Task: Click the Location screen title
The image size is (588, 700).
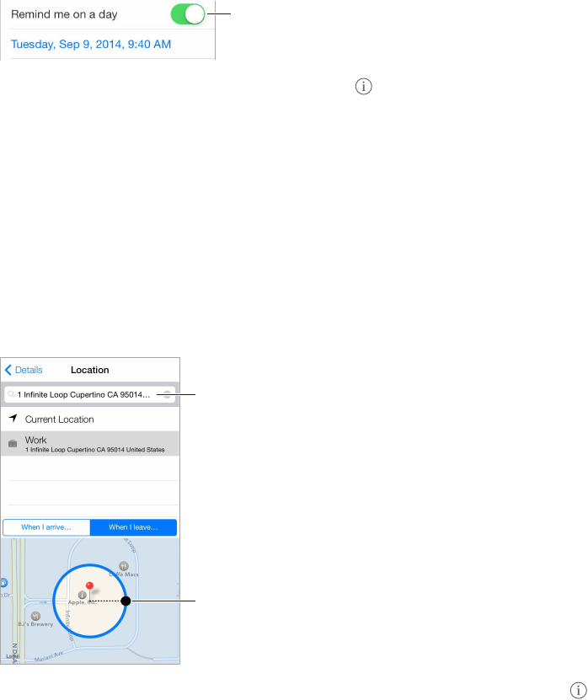Action: 90,370
